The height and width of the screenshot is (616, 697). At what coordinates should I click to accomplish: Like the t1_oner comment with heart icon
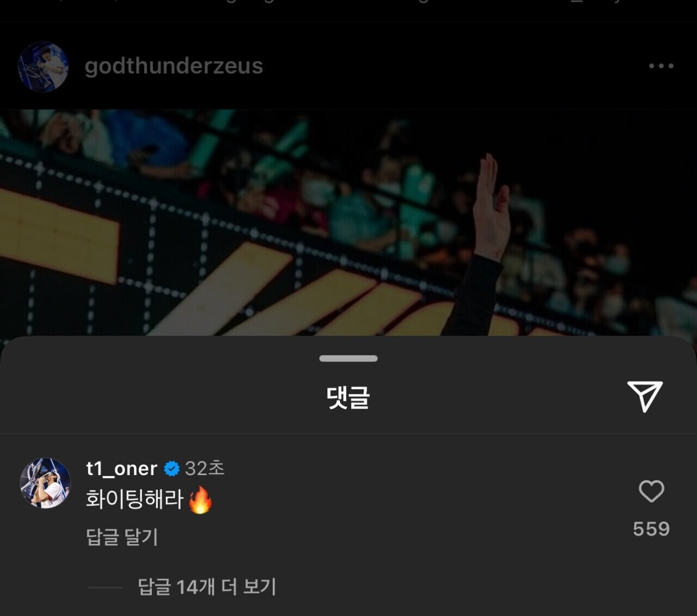[x=651, y=491]
